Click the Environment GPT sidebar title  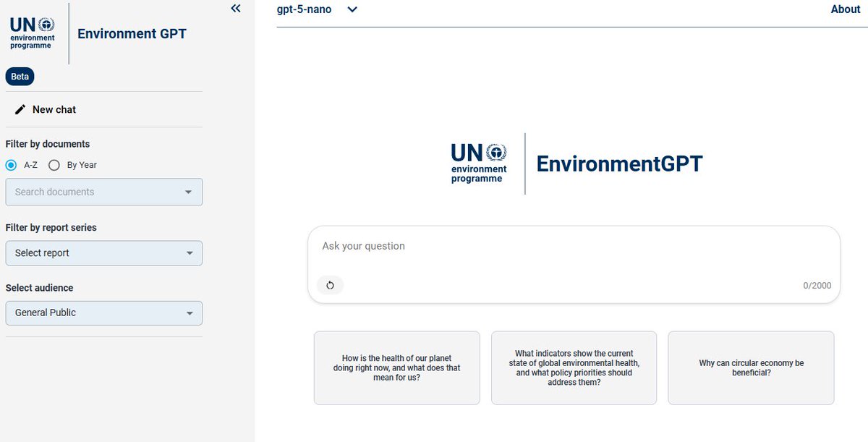click(x=132, y=33)
